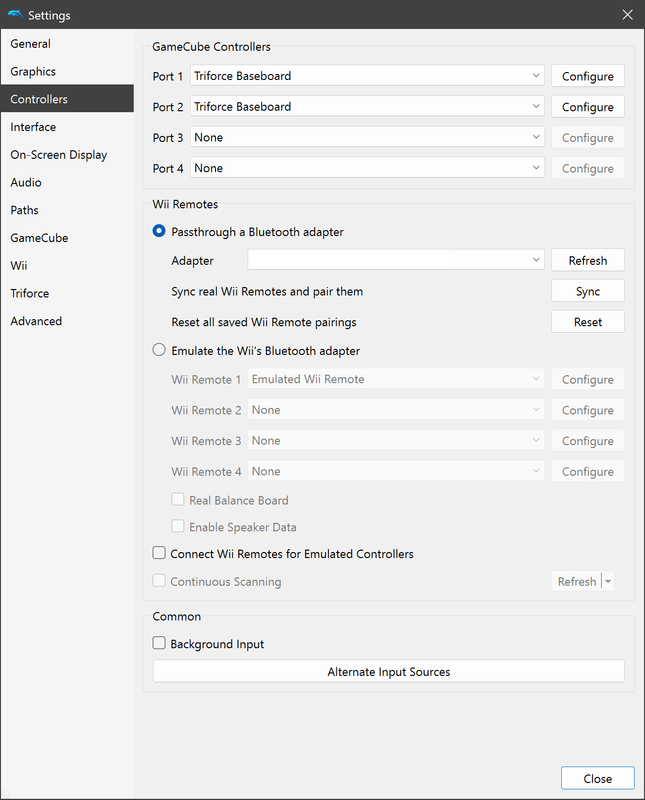Expand the Port 4 device dropdown
This screenshot has width=645, height=800.
[x=367, y=168]
